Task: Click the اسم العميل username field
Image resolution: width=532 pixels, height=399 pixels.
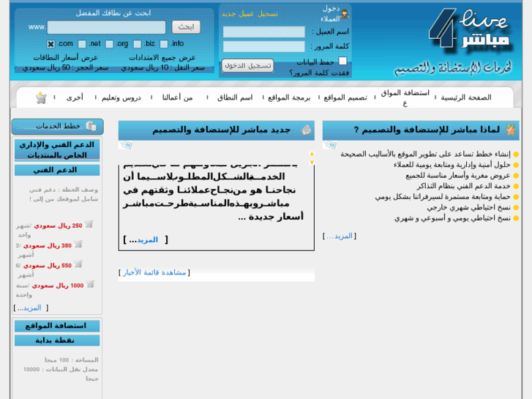Action: 264,32
